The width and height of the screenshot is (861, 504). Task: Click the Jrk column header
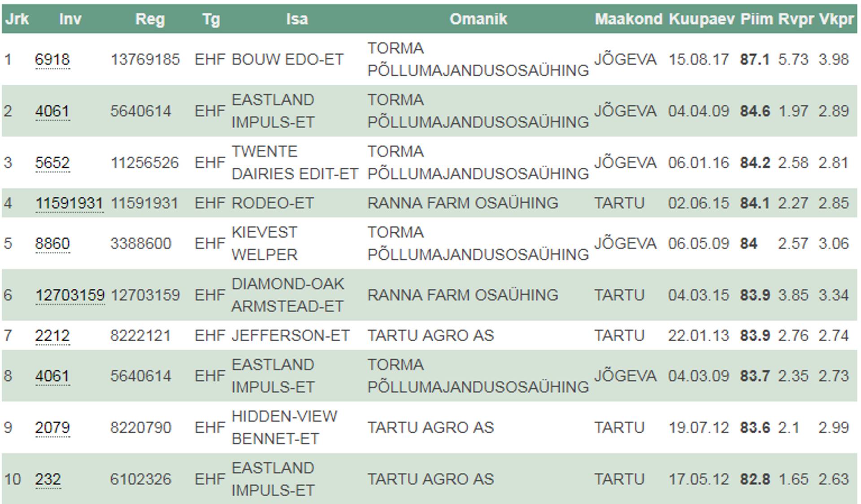tap(17, 19)
